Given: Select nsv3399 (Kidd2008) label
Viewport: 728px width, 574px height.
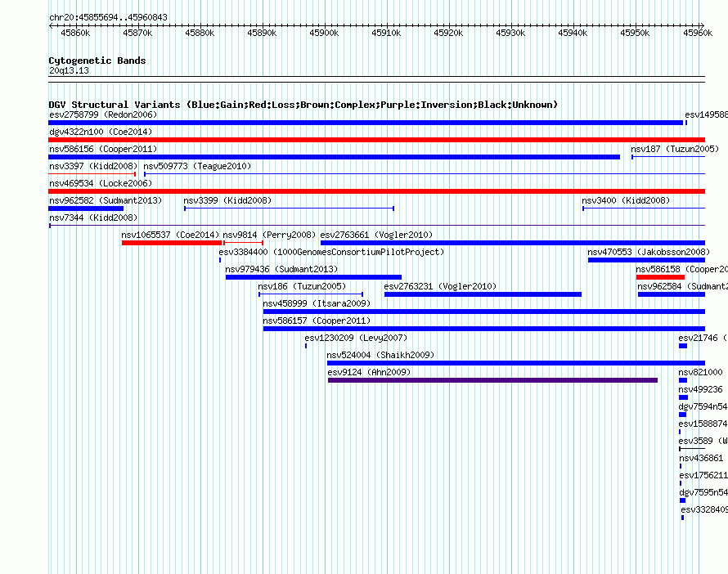Looking at the screenshot, I should (x=227, y=200).
